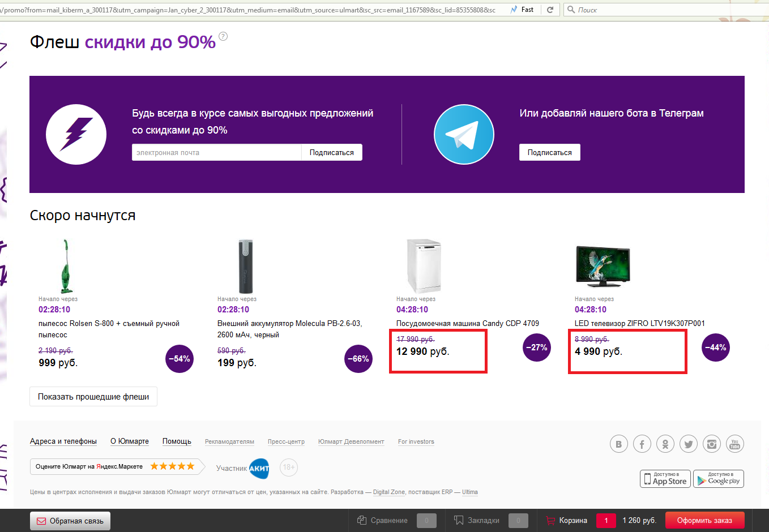Click the VK social network icon
This screenshot has height=532, width=769.
[x=619, y=444]
